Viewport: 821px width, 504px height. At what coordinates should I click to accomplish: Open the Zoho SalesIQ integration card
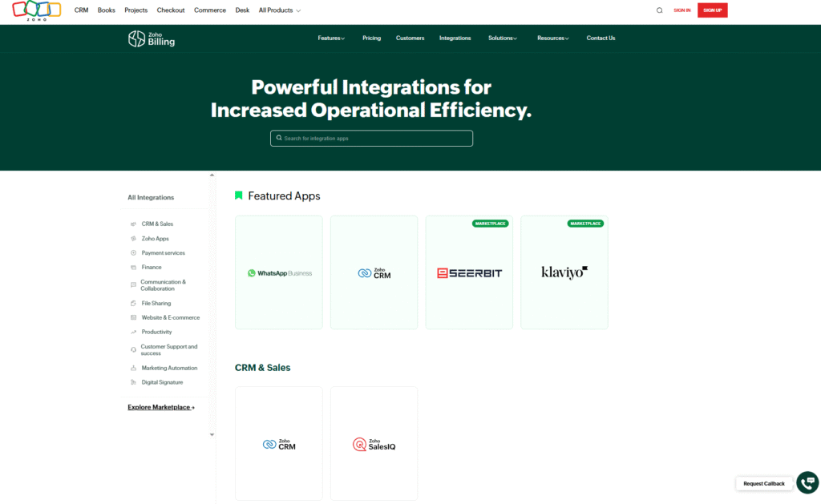374,444
